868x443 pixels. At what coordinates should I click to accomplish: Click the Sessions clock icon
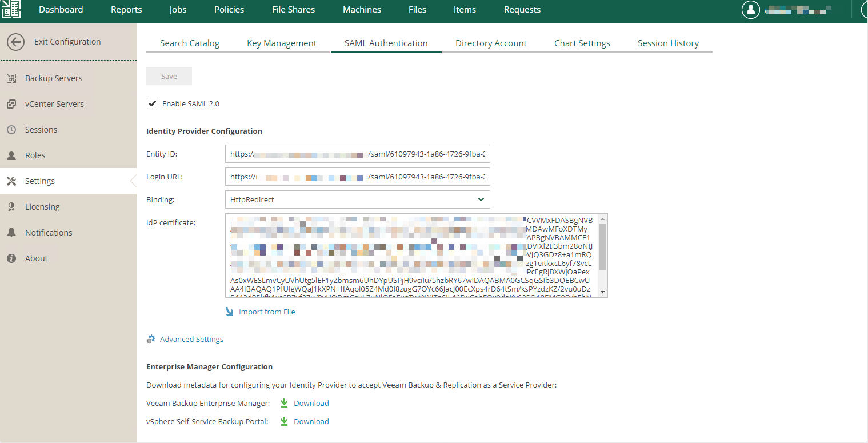coord(11,130)
